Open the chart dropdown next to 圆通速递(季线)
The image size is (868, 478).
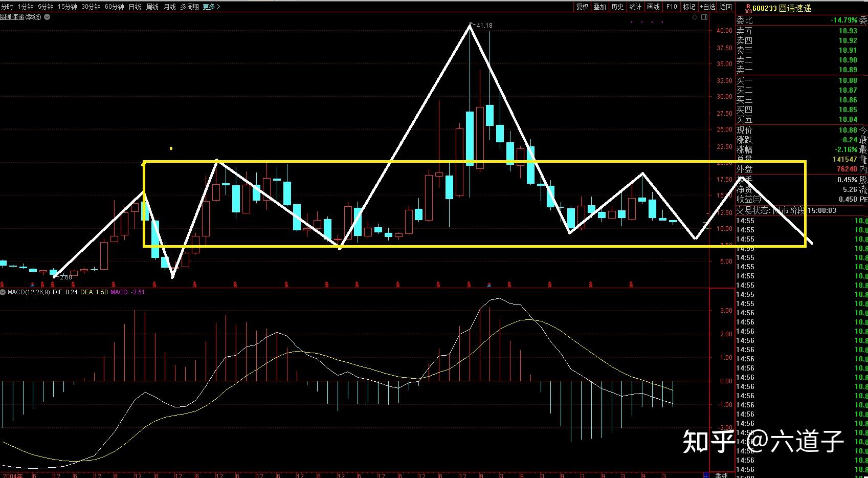click(47, 17)
